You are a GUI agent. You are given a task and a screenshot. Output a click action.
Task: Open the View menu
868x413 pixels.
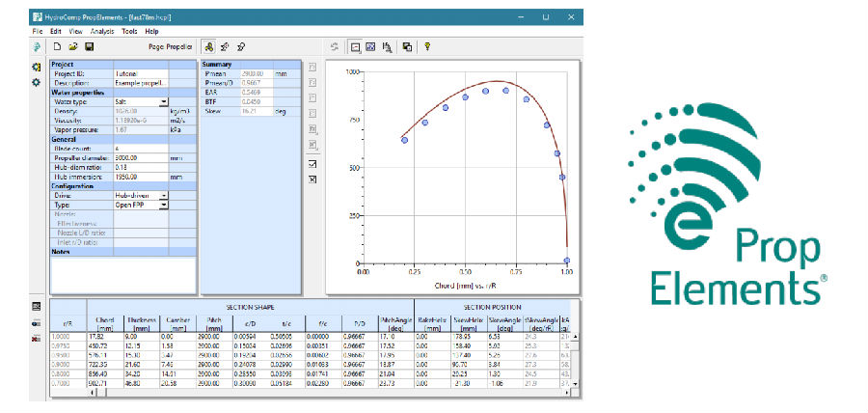pyautogui.click(x=76, y=32)
